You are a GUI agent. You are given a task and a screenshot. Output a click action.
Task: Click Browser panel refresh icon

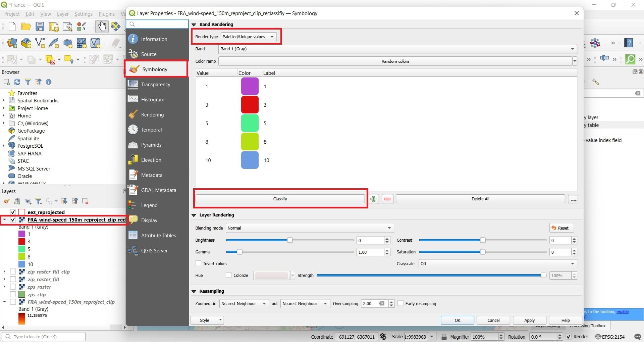(x=17, y=82)
